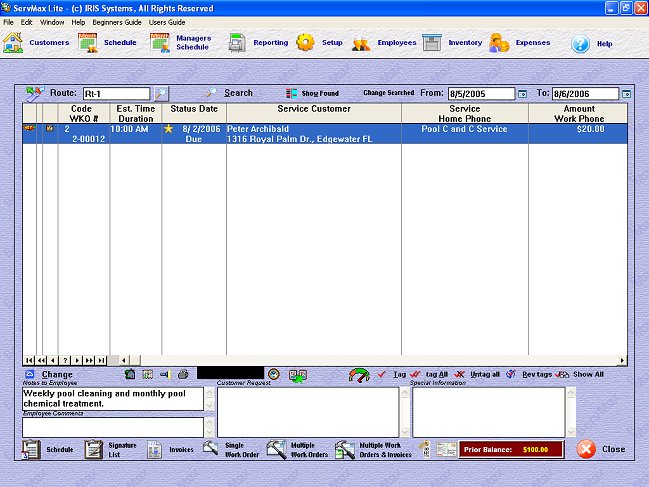
Task: Click the card form icon left of Prior Balance
Action: coord(447,449)
